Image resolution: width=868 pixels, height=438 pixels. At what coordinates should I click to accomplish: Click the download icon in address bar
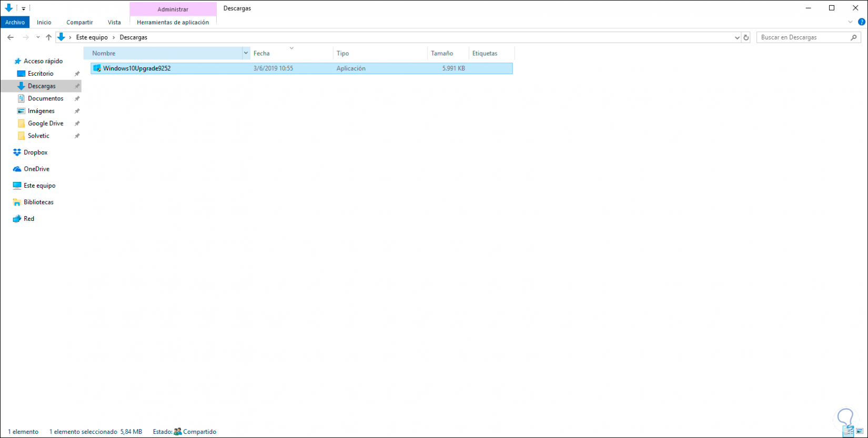tap(62, 37)
